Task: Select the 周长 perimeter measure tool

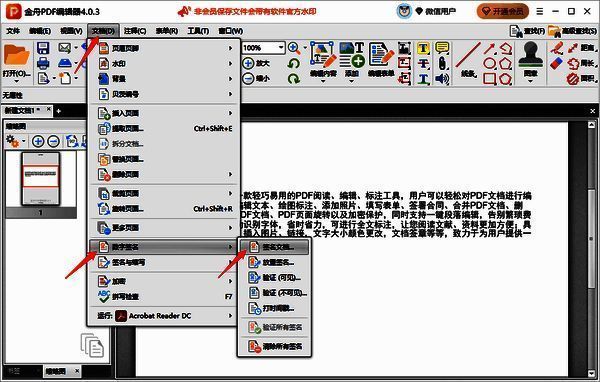Action: (581, 63)
